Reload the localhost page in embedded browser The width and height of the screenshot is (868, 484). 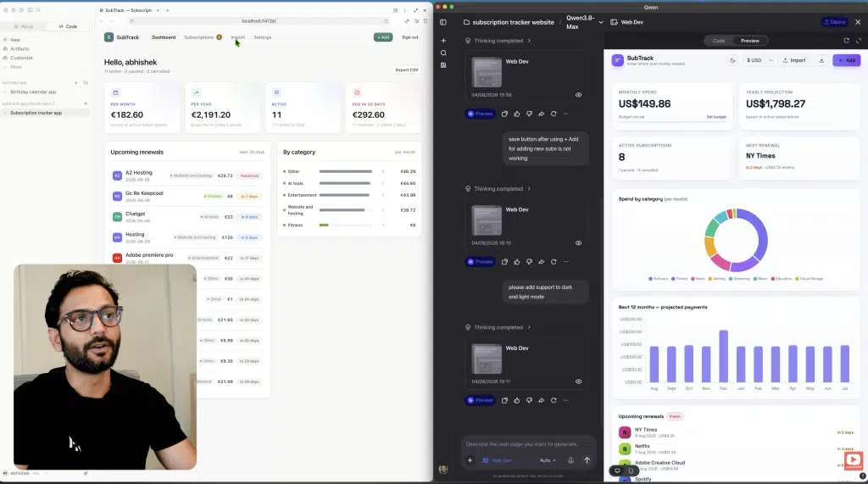[131, 21]
